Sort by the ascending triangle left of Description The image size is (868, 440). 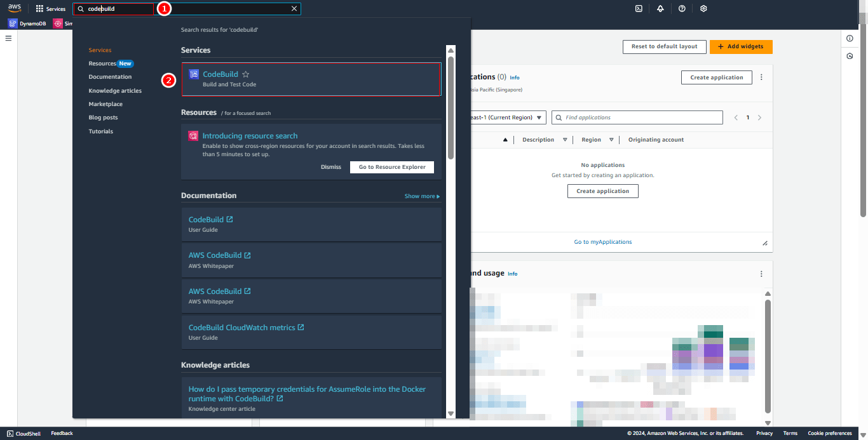click(506, 140)
